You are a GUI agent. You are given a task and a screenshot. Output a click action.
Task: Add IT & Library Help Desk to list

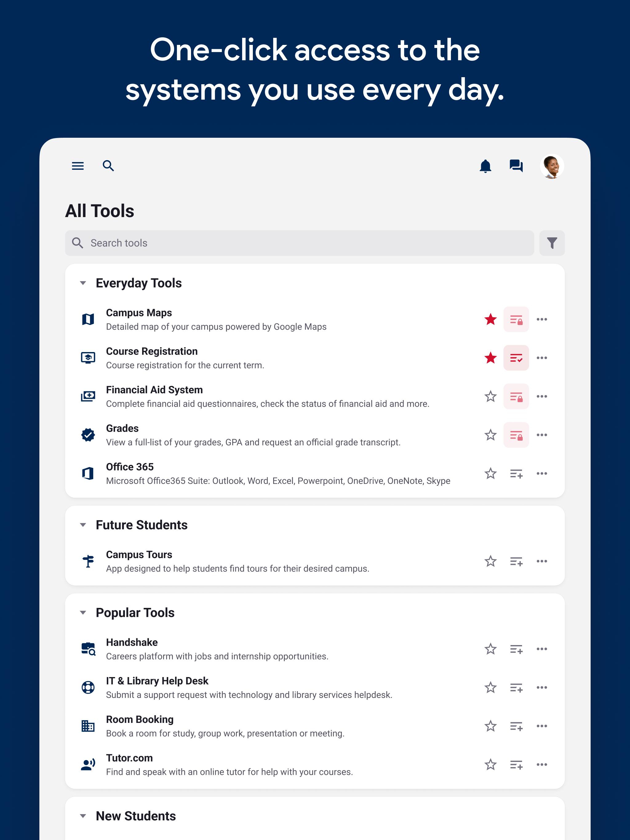pyautogui.click(x=516, y=687)
